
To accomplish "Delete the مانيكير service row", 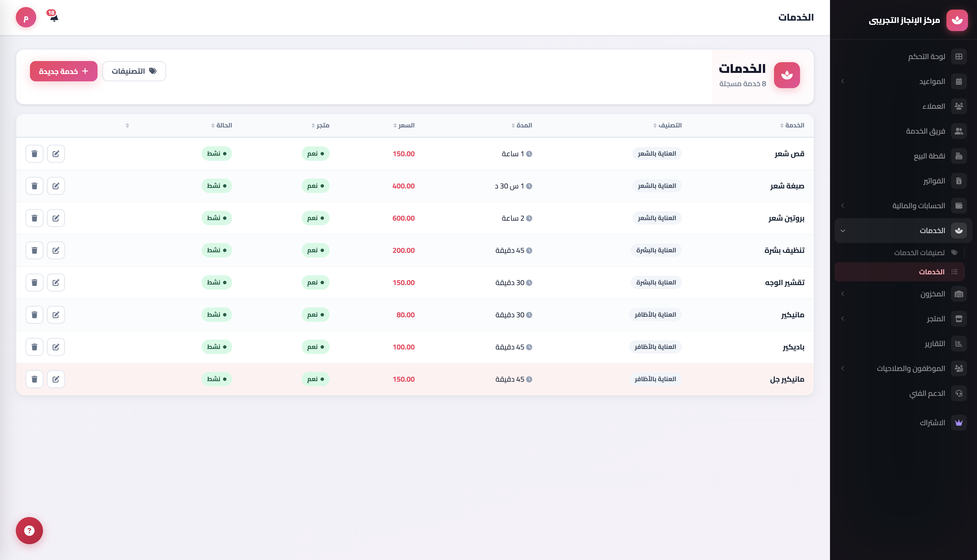I will [34, 315].
